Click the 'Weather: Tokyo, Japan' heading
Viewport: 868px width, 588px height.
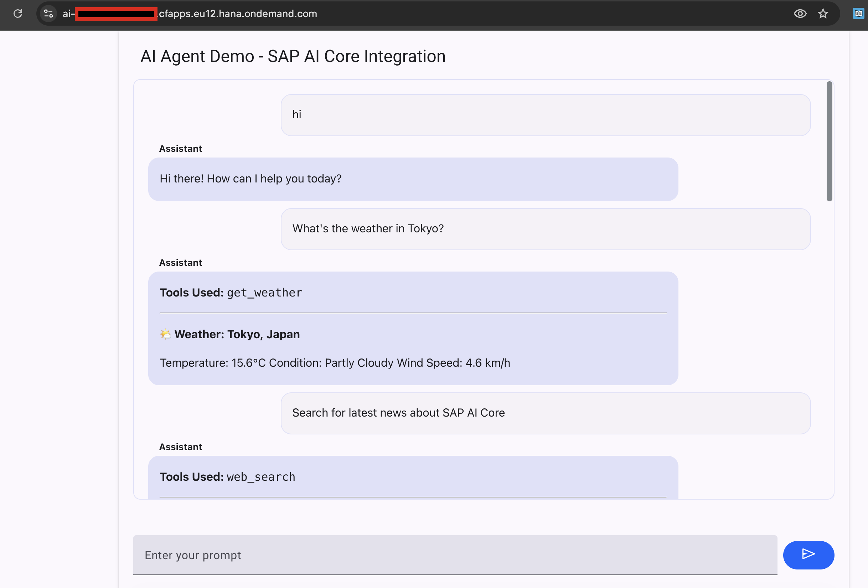(237, 334)
